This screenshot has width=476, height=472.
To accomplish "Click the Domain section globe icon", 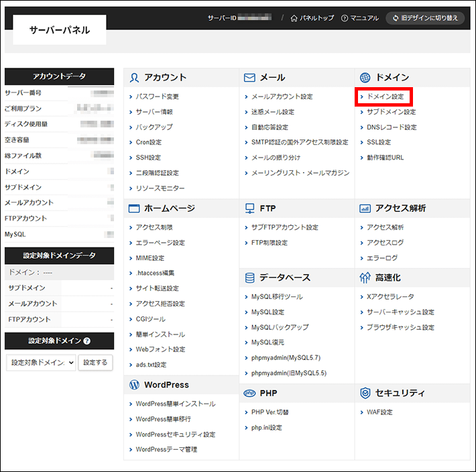I will [x=365, y=78].
